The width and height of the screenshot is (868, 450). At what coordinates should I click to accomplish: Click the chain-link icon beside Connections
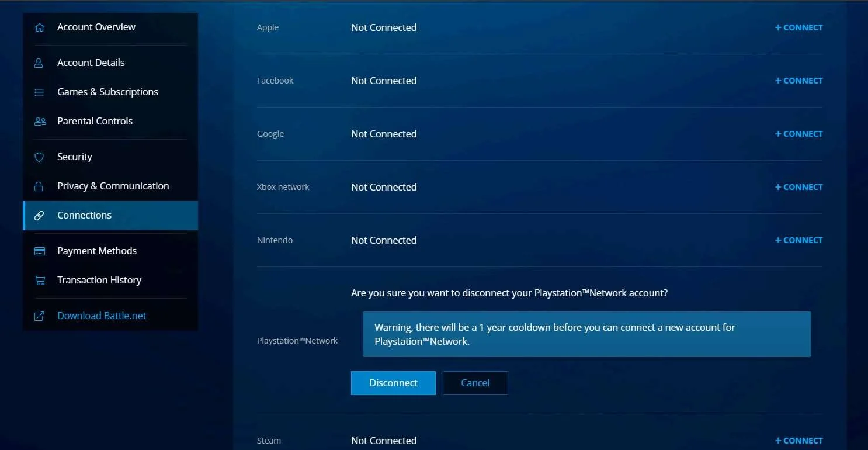coord(39,216)
